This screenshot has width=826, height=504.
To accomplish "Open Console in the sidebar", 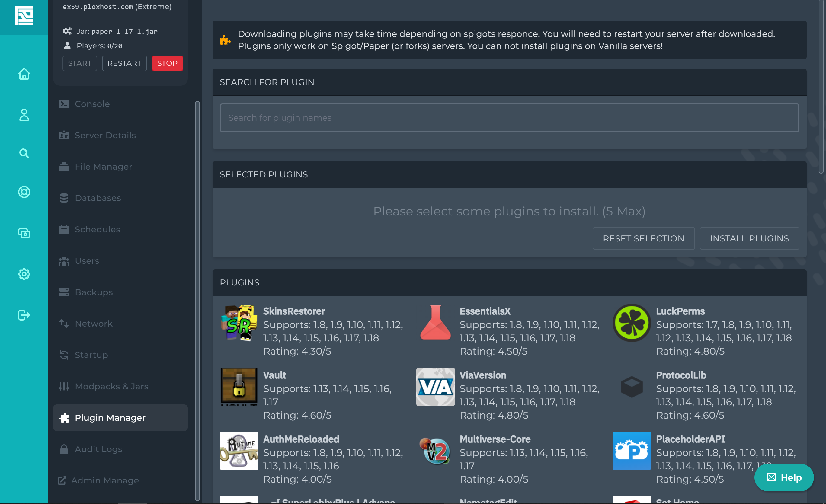I will pos(120,104).
